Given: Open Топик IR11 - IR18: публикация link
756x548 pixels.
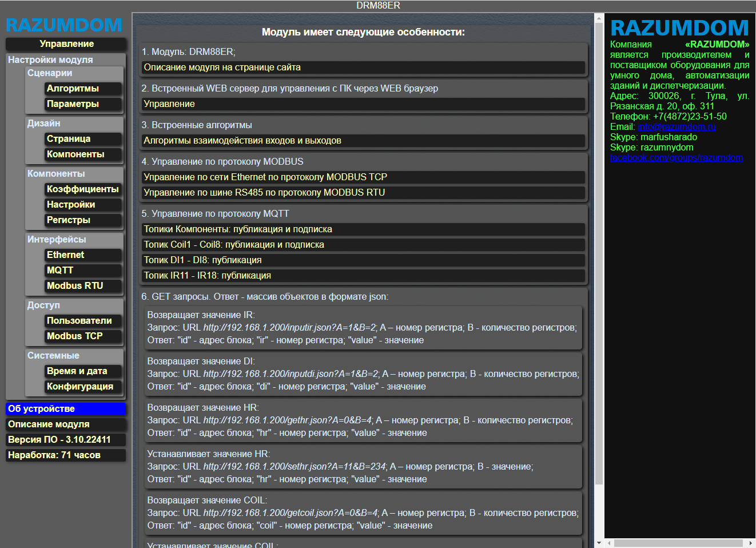Looking at the screenshot, I should [363, 276].
